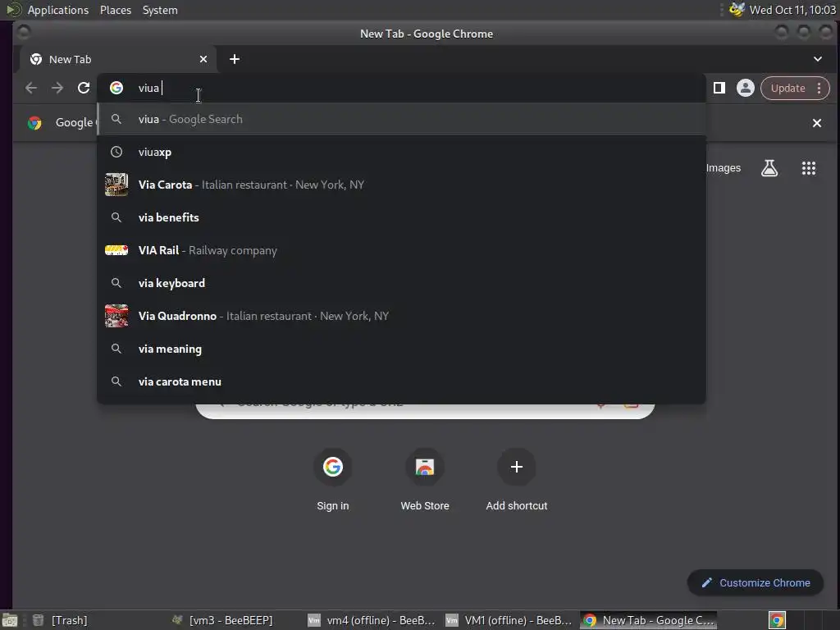Open the Web Store shortcut

(x=425, y=478)
